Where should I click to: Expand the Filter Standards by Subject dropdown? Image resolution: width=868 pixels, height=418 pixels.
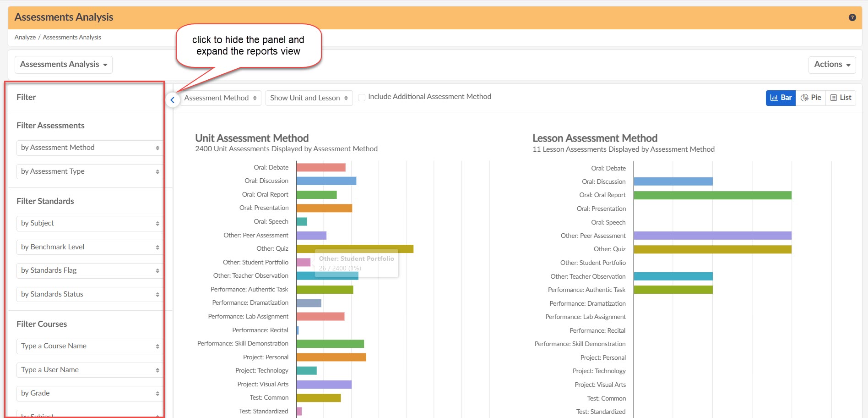90,223
